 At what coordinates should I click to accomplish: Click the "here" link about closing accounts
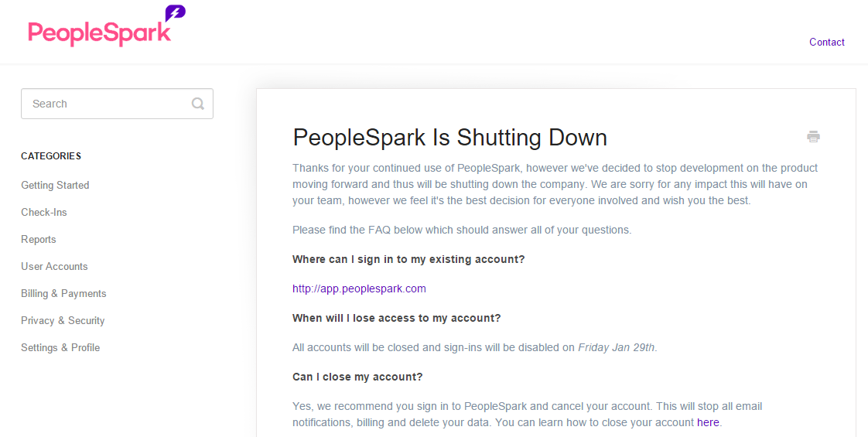(x=708, y=422)
